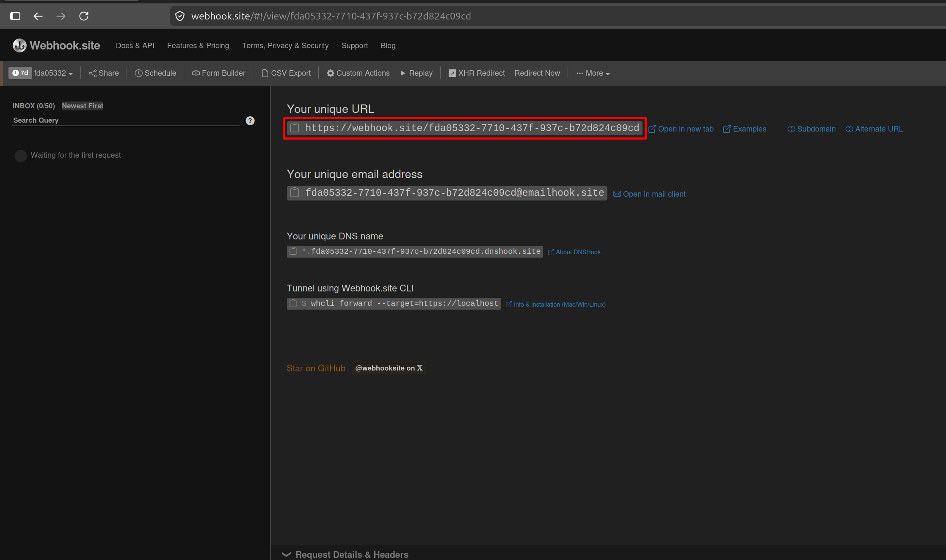The height and width of the screenshot is (560, 946).
Task: Click Open in new tab link
Action: click(x=681, y=129)
